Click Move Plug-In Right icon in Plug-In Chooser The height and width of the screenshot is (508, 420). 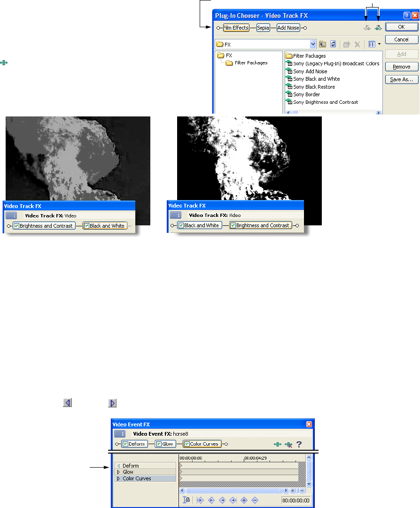point(378,28)
